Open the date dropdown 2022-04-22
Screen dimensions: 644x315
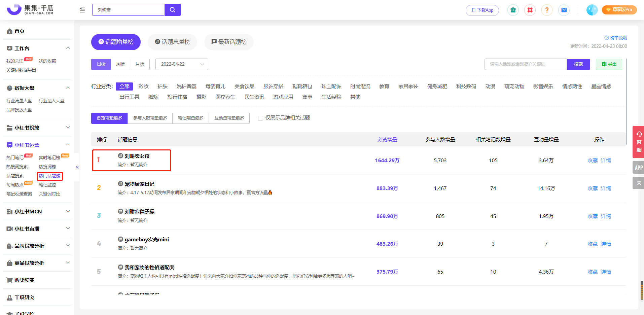[182, 64]
